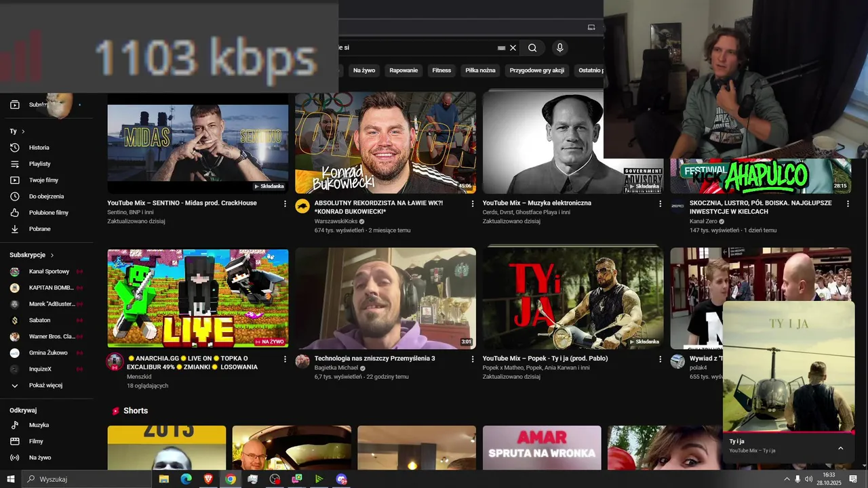The height and width of the screenshot is (488, 868).
Task: Open Kanał Zero channel avatar
Action: (677, 206)
